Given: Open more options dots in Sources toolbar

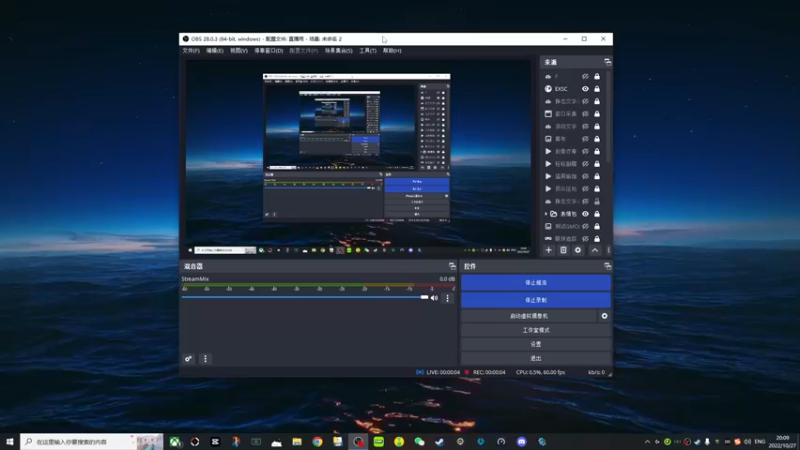Looking at the screenshot, I should click(608, 250).
